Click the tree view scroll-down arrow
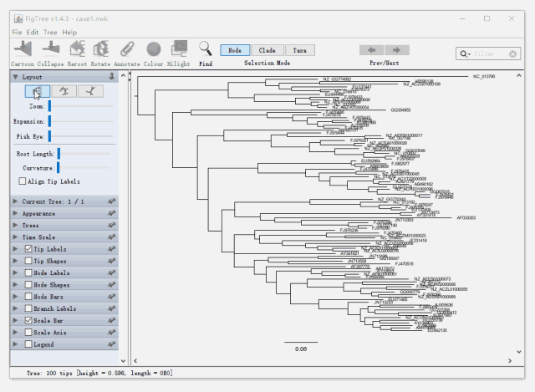The image size is (535, 392). click(518, 352)
